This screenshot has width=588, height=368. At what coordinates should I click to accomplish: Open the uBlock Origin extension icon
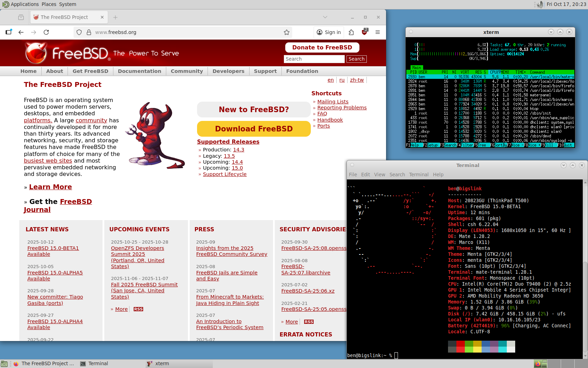pos(364,32)
